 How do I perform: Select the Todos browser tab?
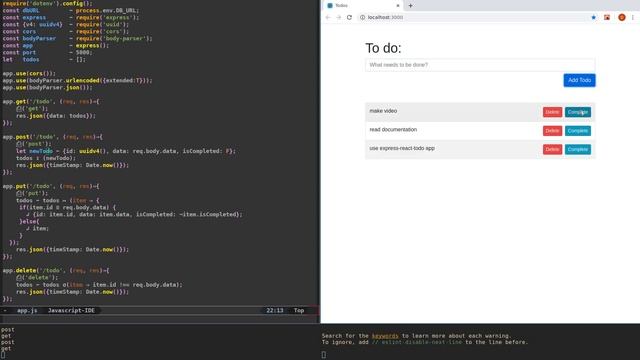[363, 6]
